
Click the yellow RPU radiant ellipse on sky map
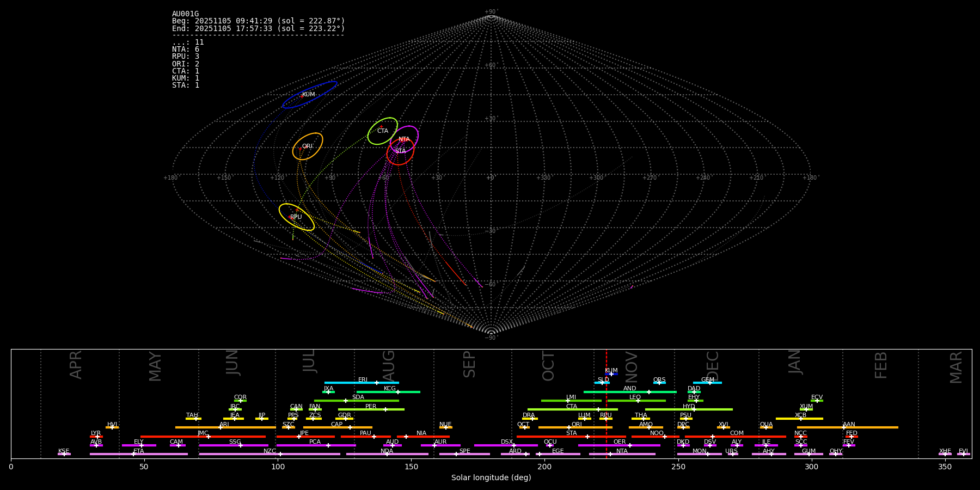click(297, 217)
